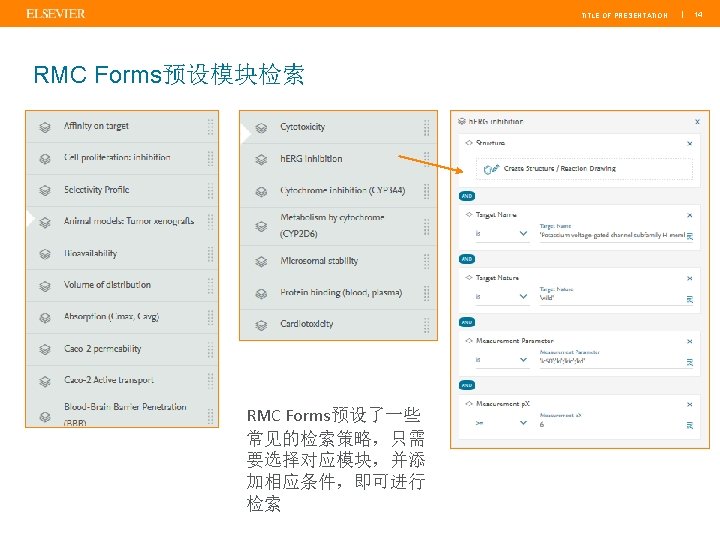Viewport: 720px width, 540px height.
Task: Toggle the AND operator below Target Name
Action: [x=467, y=259]
